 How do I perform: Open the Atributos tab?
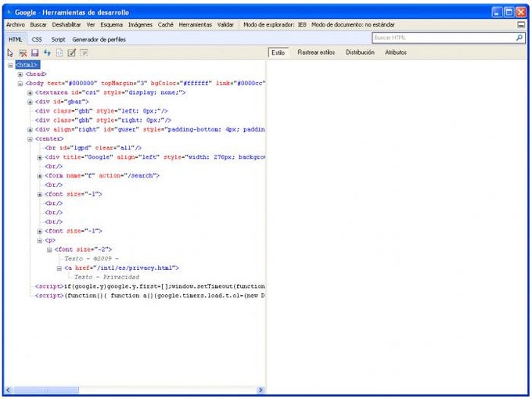pyautogui.click(x=396, y=52)
